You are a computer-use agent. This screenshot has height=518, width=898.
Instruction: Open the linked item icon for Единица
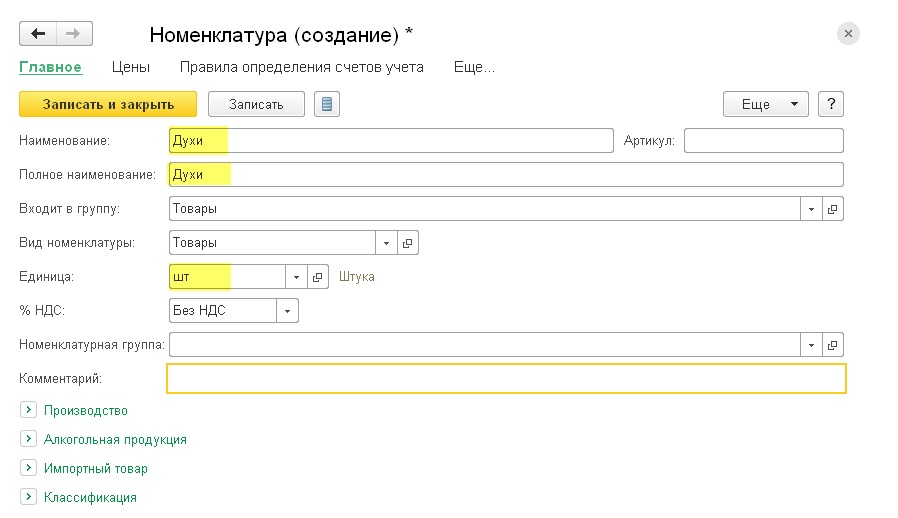pyautogui.click(x=318, y=277)
